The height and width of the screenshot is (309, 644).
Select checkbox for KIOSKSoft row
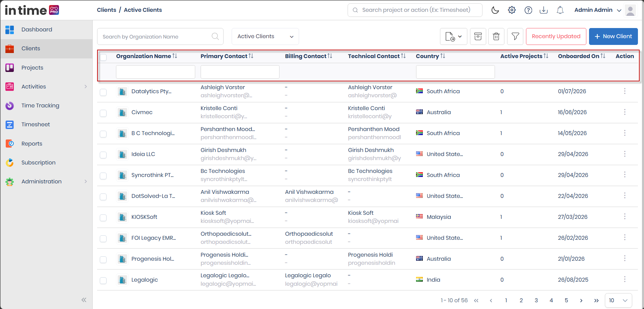[x=103, y=218]
